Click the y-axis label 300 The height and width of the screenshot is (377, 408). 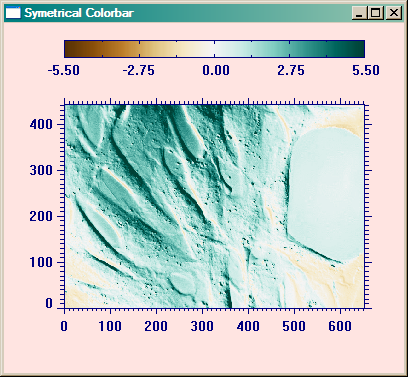41,171
